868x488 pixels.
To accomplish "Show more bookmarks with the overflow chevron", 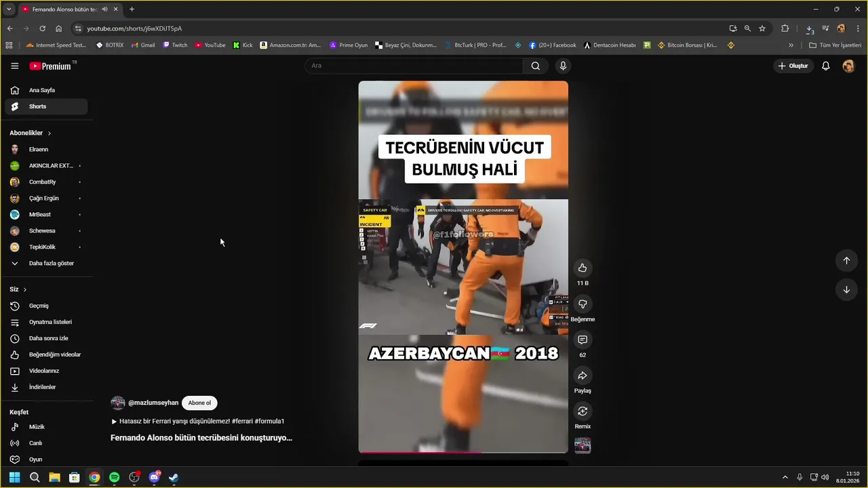I will point(791,45).
